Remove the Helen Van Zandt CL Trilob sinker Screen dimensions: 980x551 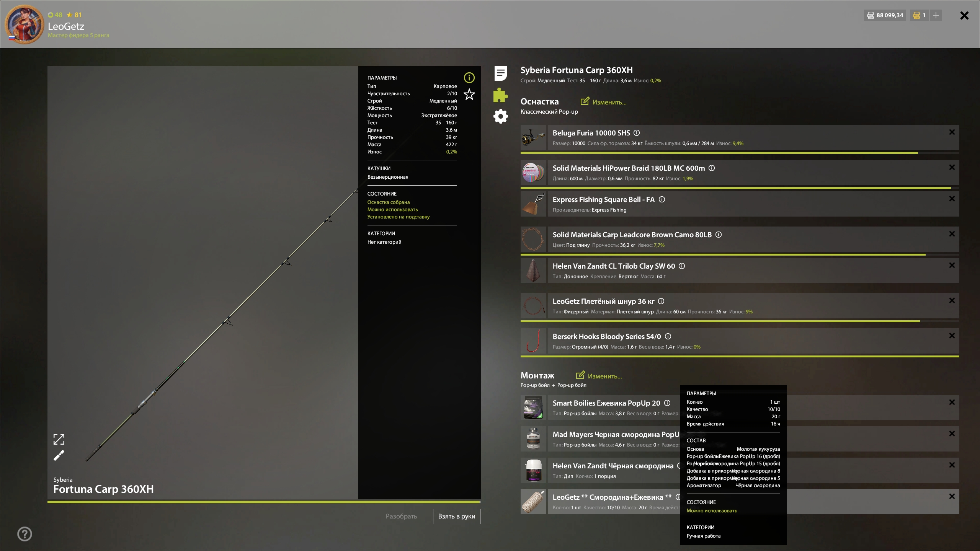pyautogui.click(x=952, y=265)
